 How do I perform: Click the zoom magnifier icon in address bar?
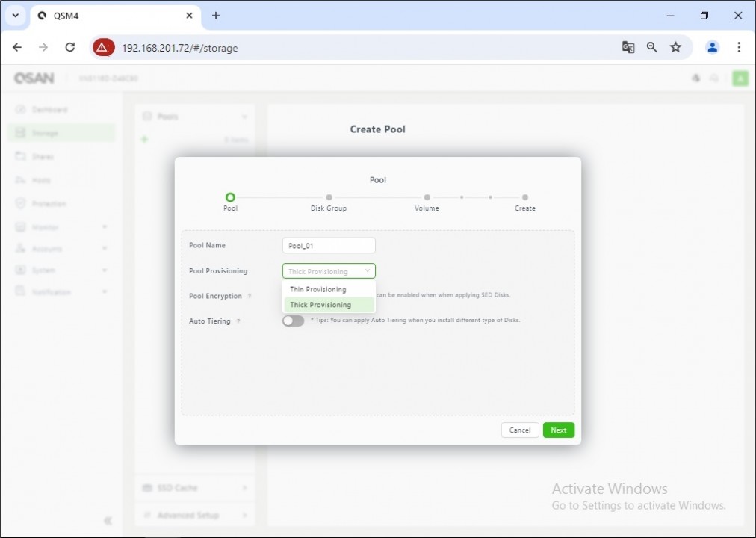point(652,47)
